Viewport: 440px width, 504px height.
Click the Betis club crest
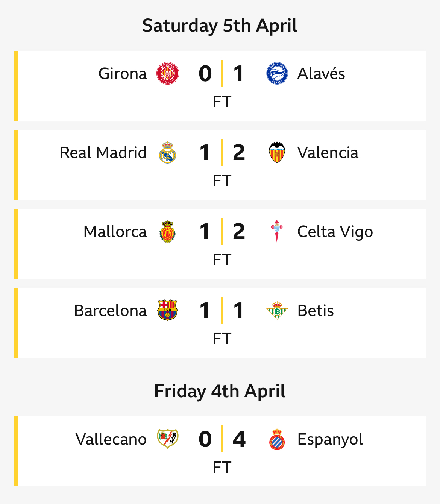click(277, 310)
